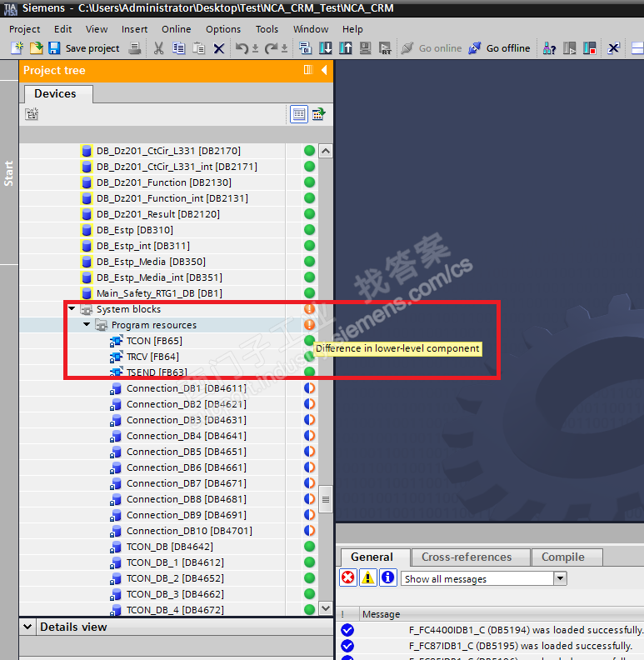
Task: Open the Online menu
Action: [176, 29]
